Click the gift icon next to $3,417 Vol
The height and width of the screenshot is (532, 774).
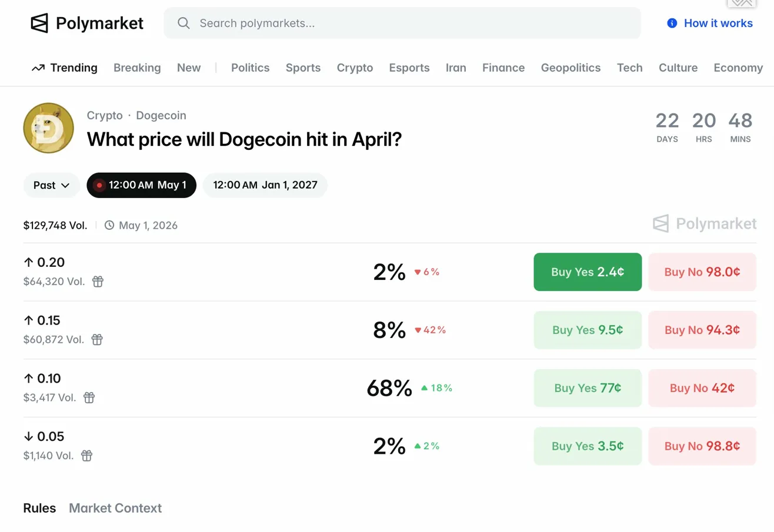(89, 398)
